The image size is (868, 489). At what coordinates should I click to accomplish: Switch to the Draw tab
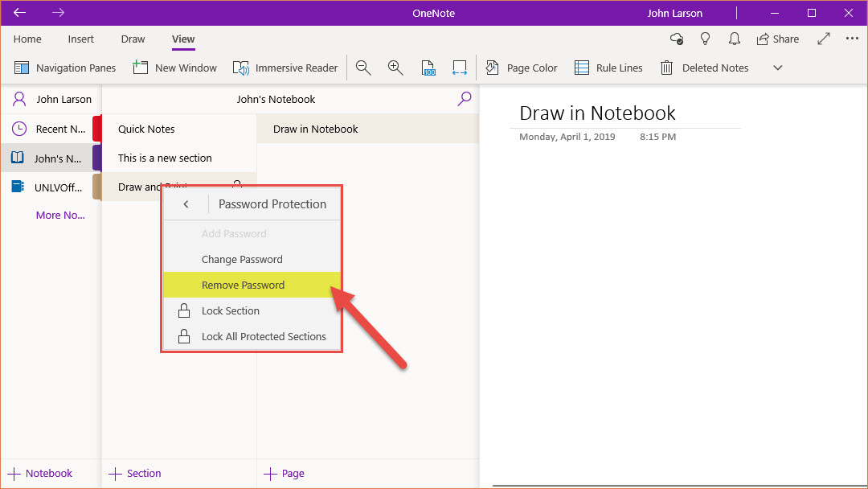133,39
